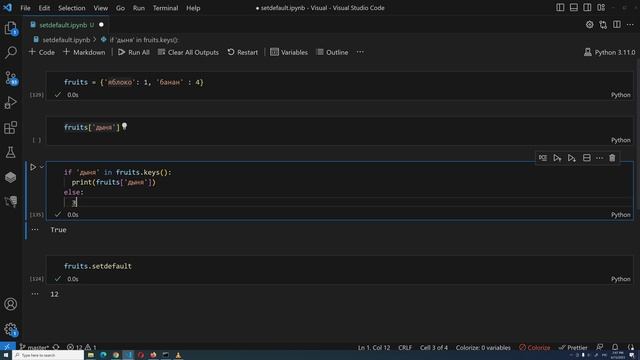
Task: Click Run All in notebook toolbar
Action: click(134, 52)
